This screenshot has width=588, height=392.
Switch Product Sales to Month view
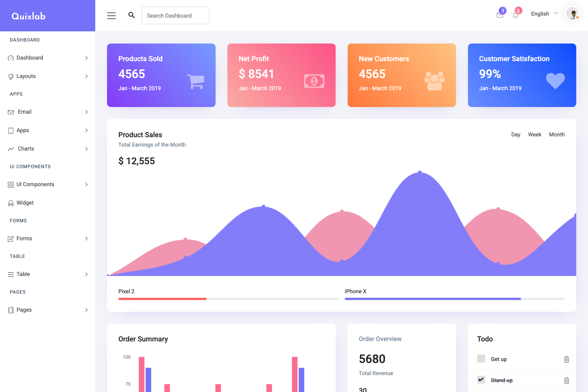pyautogui.click(x=557, y=134)
